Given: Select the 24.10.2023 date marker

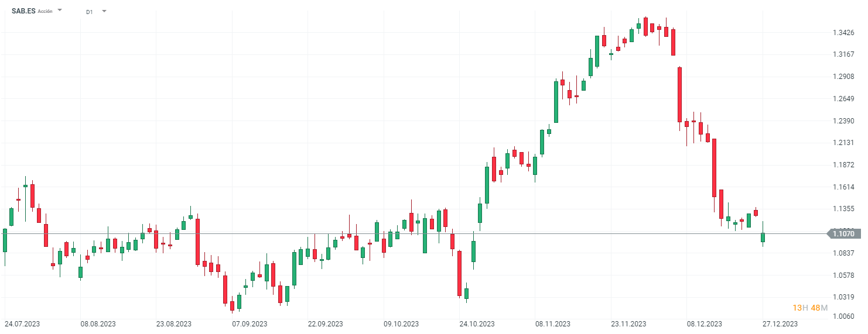Looking at the screenshot, I should (x=477, y=324).
